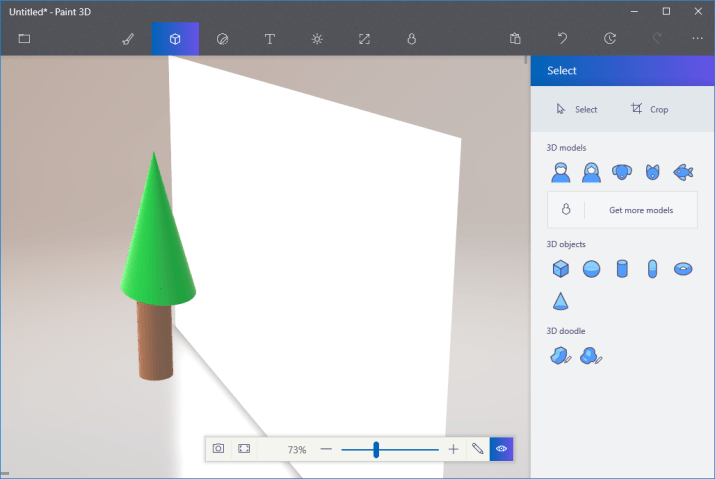This screenshot has width=715, height=479.
Task: Click Get more models
Action: [x=622, y=210]
